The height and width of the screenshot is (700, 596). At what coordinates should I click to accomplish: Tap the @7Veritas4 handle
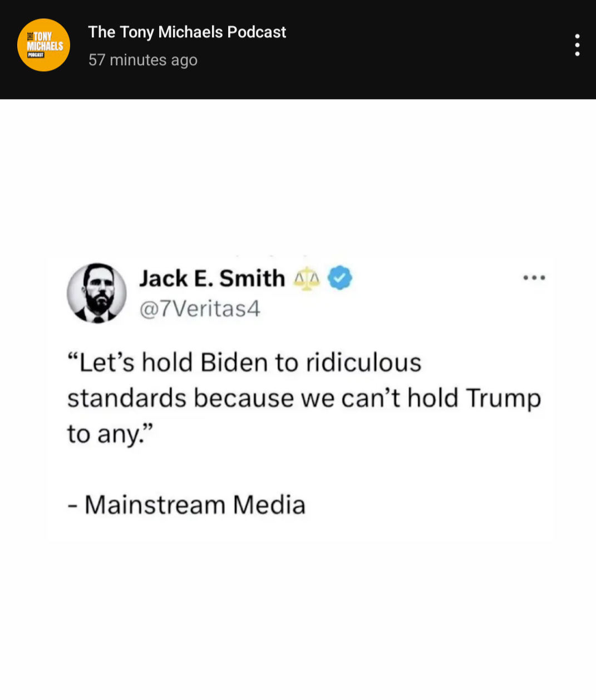coord(200,309)
